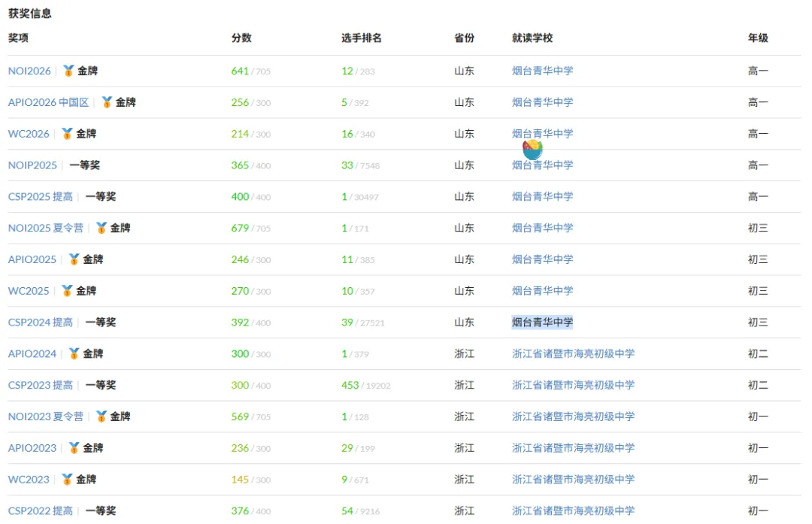
Task: Open 浙江省诸暨市海亮初级中学 link in CSP2022 row
Action: click(573, 511)
